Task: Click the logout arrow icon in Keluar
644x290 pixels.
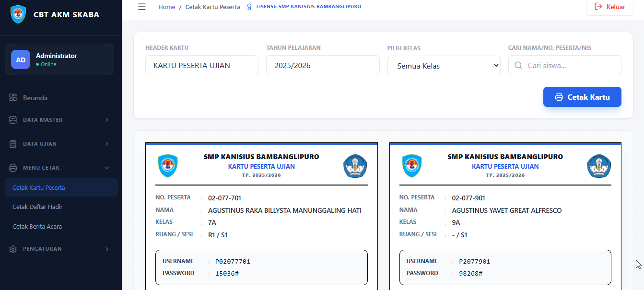Action: pos(598,7)
